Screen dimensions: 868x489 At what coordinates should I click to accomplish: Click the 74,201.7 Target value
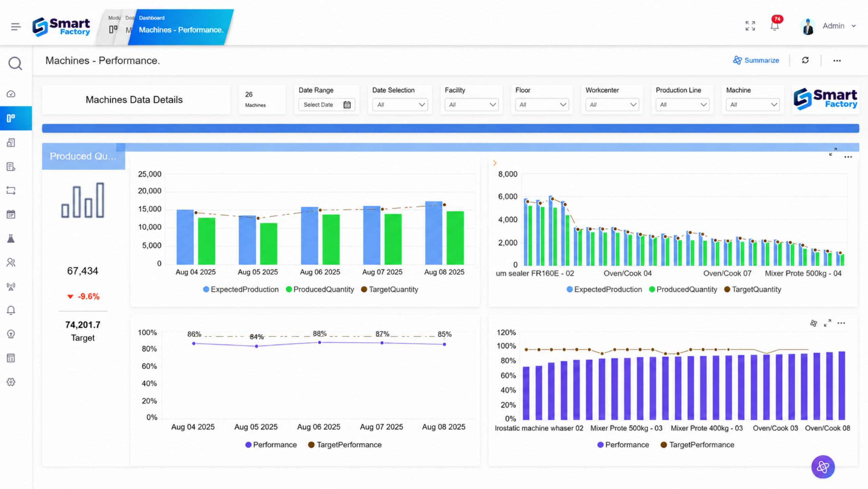click(x=83, y=325)
